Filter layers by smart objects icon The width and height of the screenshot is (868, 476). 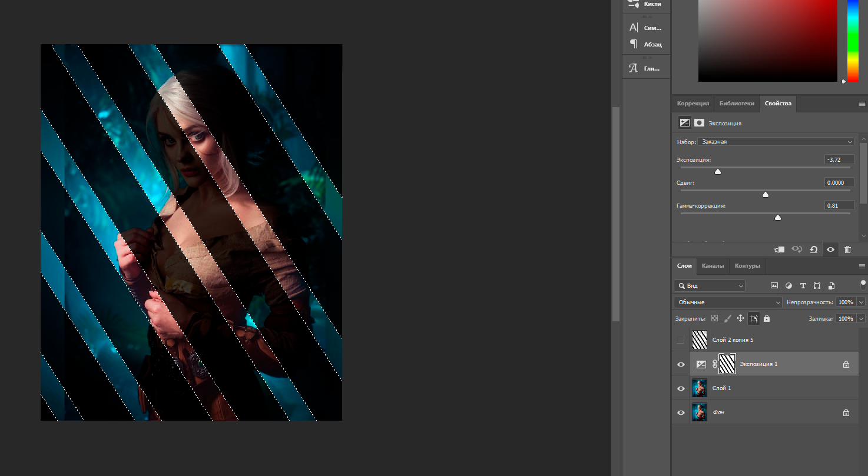(x=831, y=286)
